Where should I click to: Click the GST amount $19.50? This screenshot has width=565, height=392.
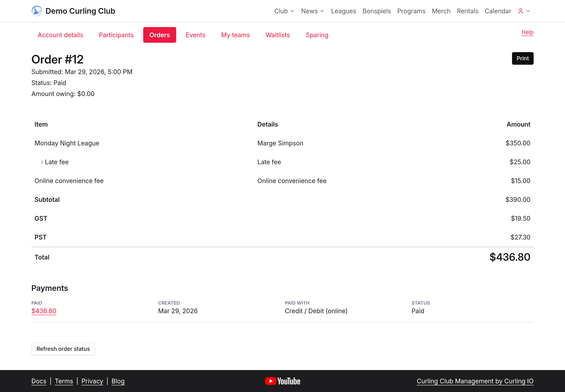pyautogui.click(x=520, y=218)
